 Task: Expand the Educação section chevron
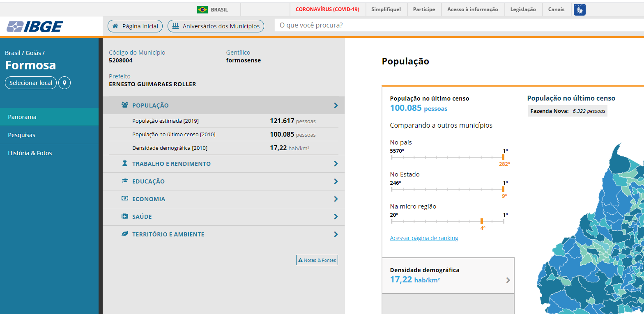point(336,181)
